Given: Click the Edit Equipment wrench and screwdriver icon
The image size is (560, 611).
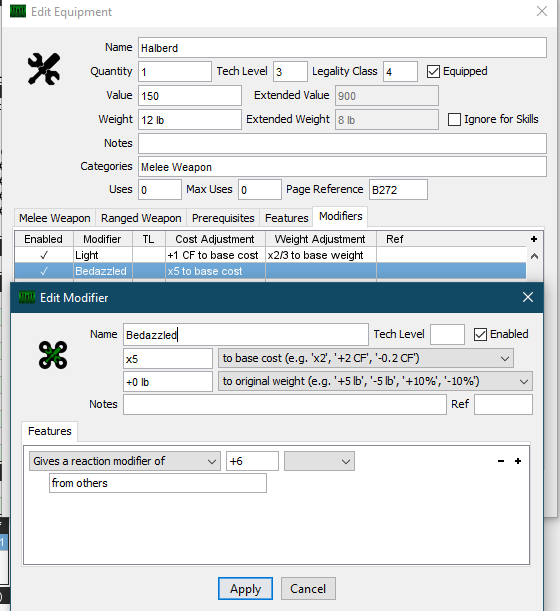Looking at the screenshot, I should click(44, 69).
